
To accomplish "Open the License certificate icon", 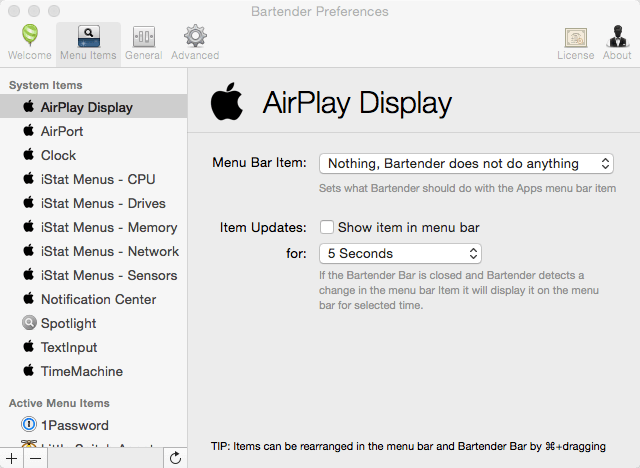I will (x=576, y=38).
